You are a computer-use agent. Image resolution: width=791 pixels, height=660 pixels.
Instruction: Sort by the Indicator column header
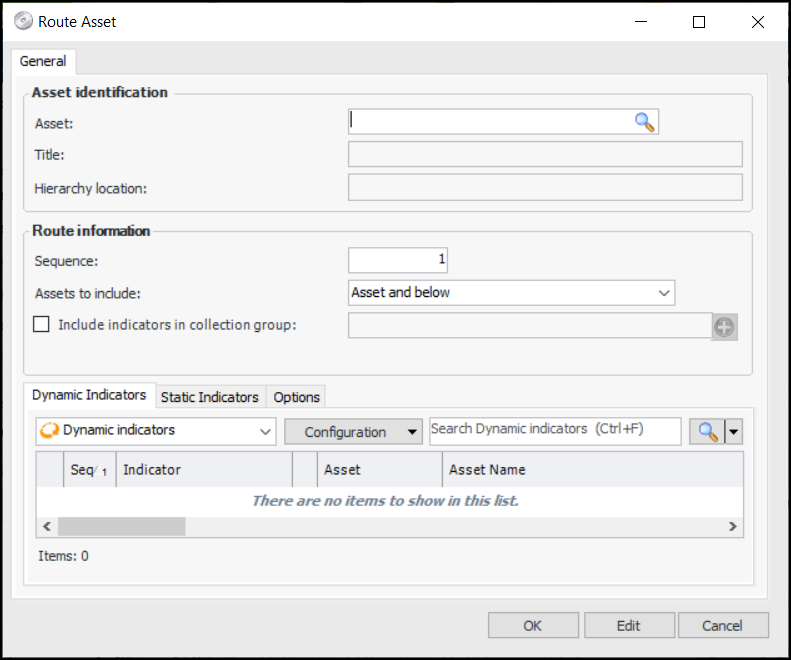pyautogui.click(x=203, y=469)
